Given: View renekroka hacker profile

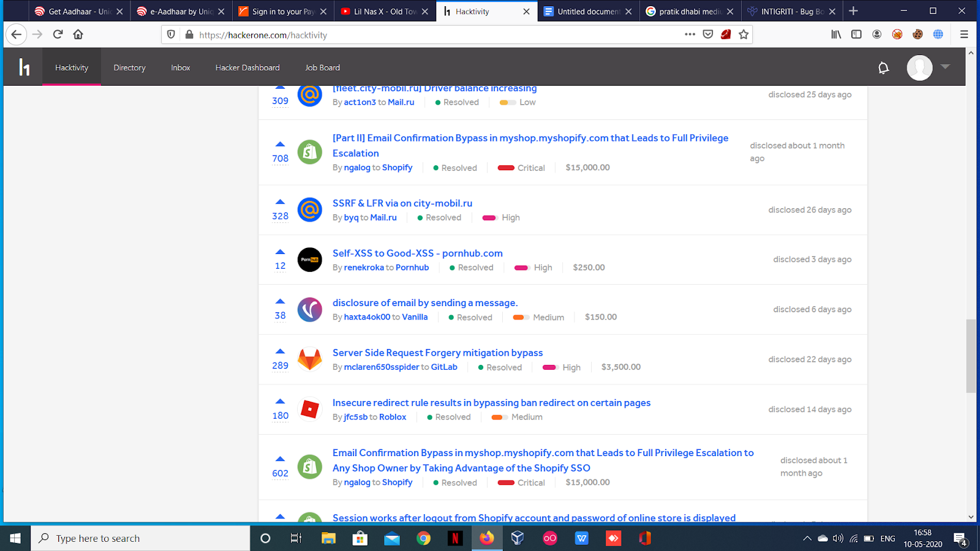Looking at the screenshot, I should pos(364,268).
